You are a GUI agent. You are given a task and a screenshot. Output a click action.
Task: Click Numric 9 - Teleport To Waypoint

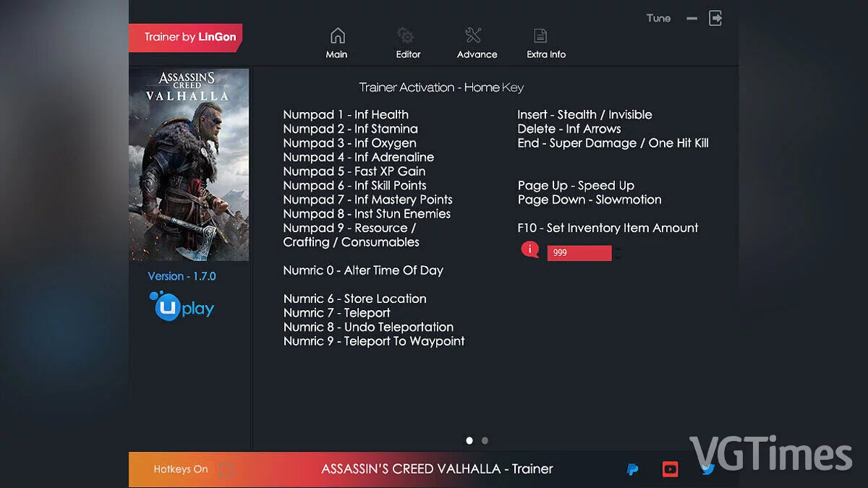(374, 341)
